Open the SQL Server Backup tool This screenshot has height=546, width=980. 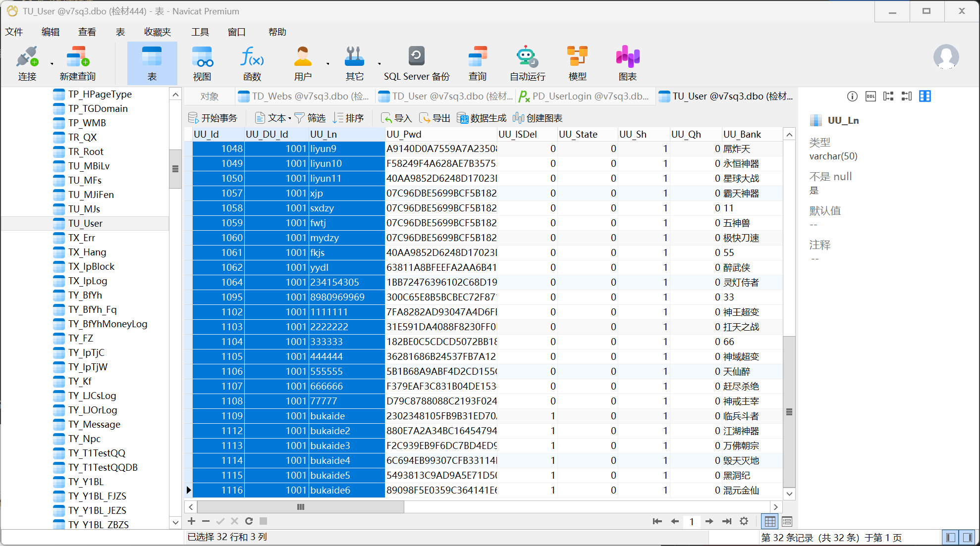[x=416, y=63]
